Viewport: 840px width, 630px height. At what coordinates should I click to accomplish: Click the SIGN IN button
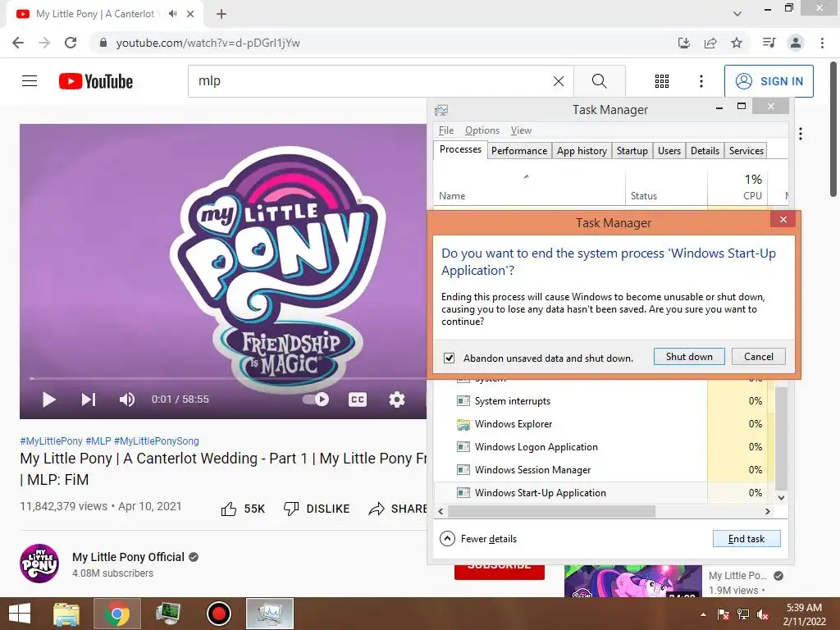[x=769, y=81]
